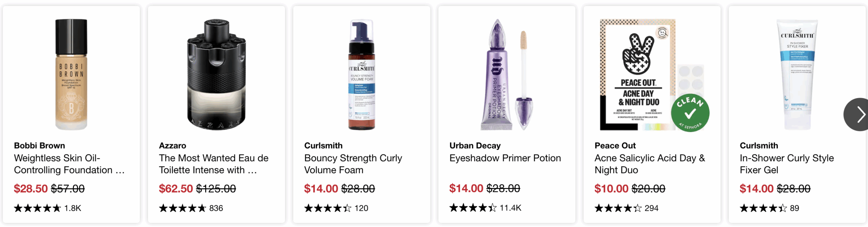Image resolution: width=868 pixels, height=227 pixels.
Task: Open In-Shower Curly Style Fixer Gel link
Action: click(x=787, y=164)
